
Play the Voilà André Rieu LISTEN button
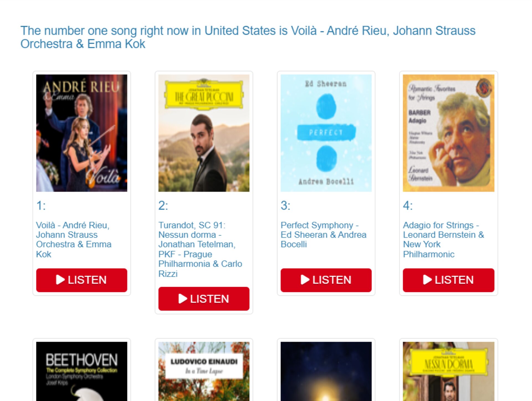tap(81, 280)
